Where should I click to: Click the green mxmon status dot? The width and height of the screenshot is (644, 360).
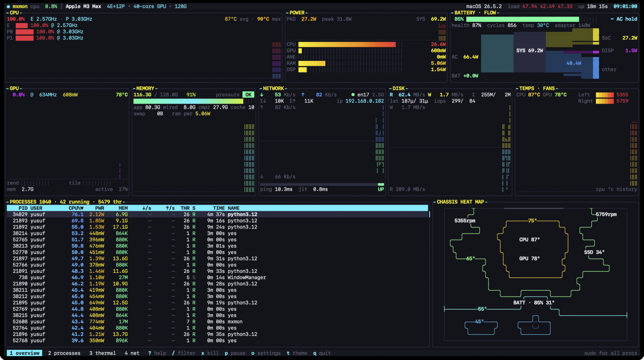(8, 6)
